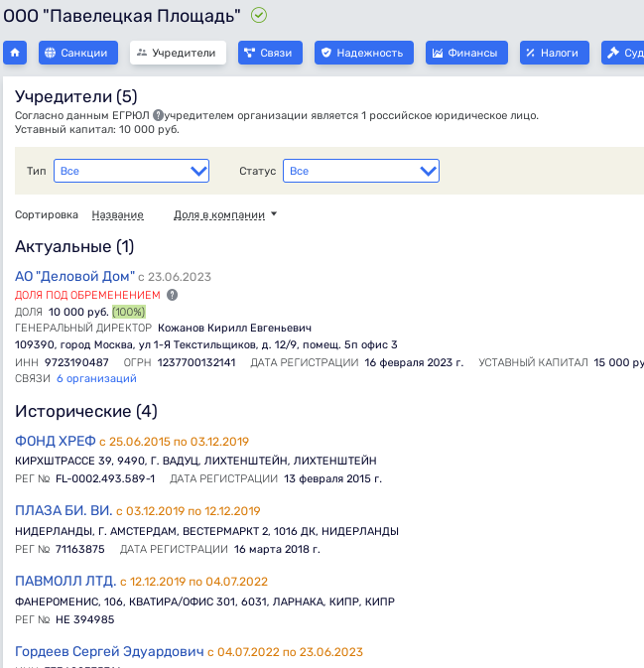
Task: Open the Надежность shield tab
Action: click(x=364, y=53)
